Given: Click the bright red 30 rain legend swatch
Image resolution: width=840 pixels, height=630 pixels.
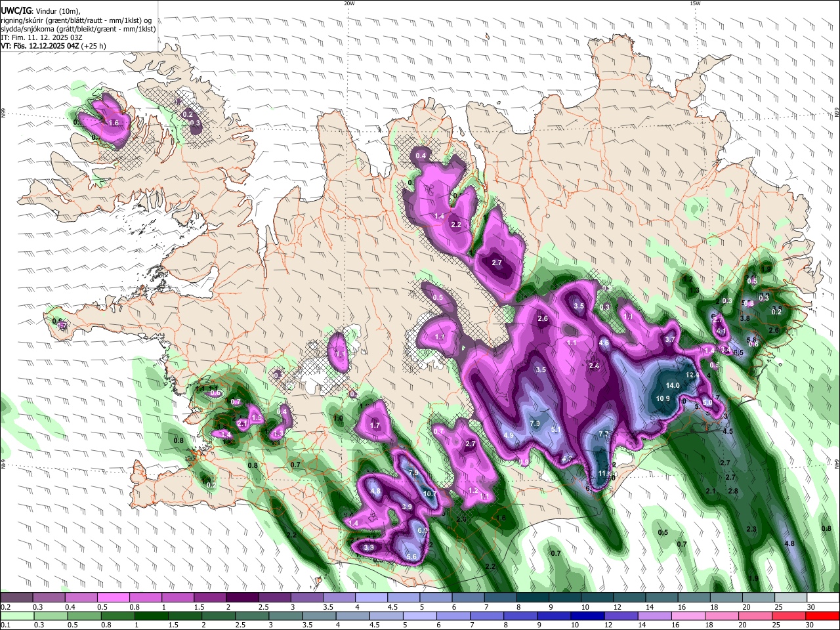Looking at the screenshot, I should 822,616.
